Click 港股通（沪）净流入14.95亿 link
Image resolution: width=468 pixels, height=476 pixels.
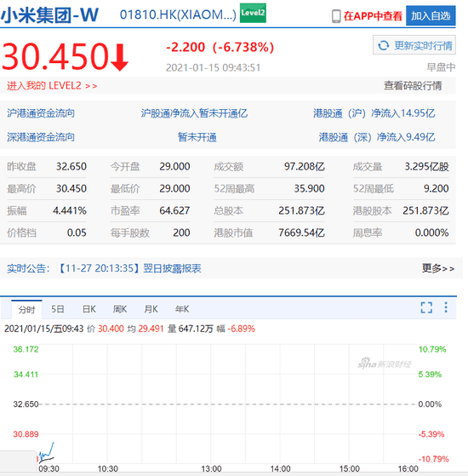374,113
